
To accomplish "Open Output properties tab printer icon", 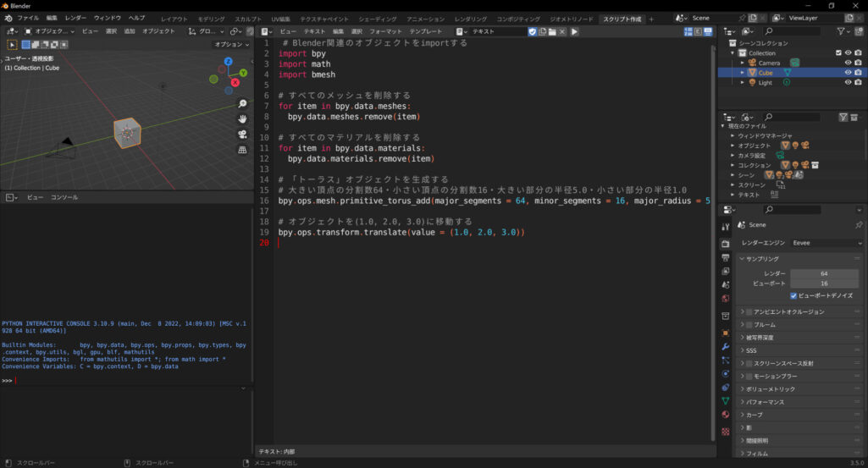I will [x=726, y=257].
